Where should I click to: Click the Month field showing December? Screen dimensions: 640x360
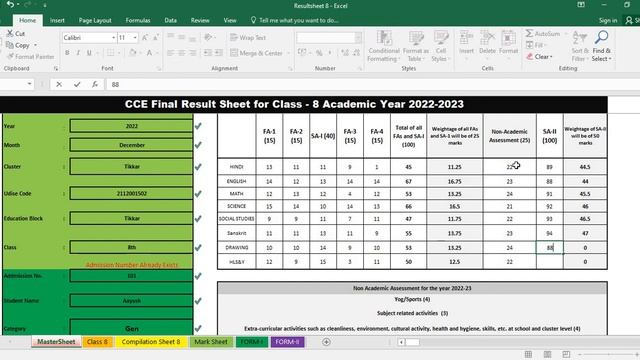[131, 145]
